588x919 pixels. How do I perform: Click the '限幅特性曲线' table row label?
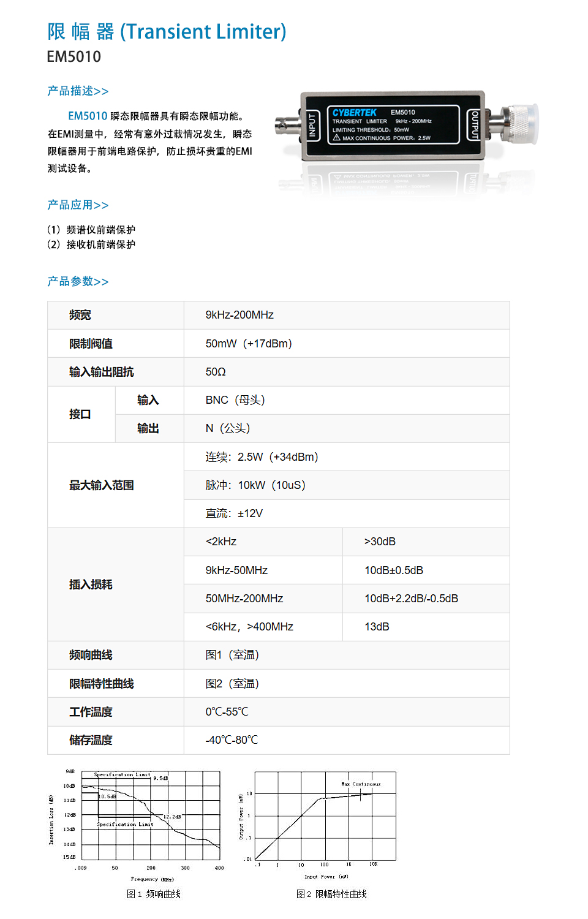pyautogui.click(x=101, y=684)
